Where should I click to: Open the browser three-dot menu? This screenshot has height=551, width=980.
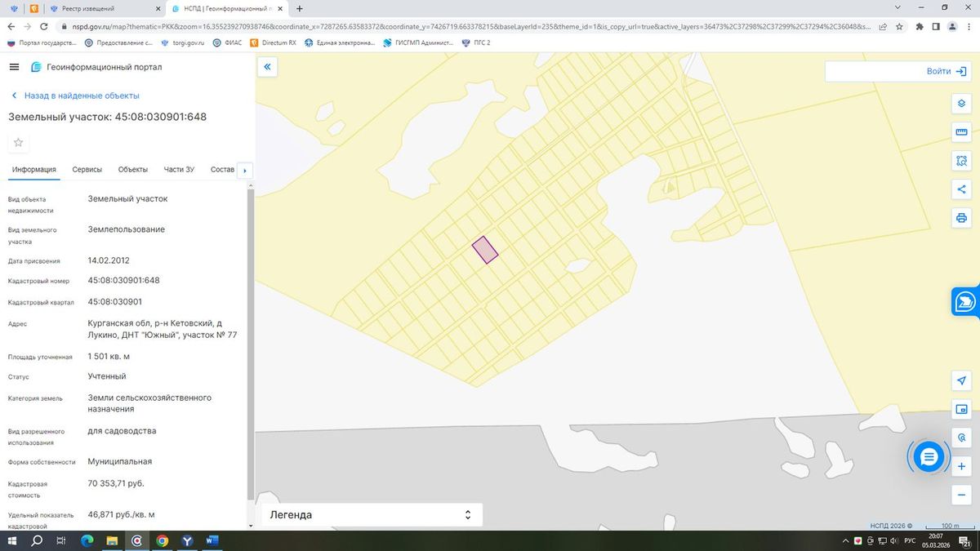(x=968, y=26)
